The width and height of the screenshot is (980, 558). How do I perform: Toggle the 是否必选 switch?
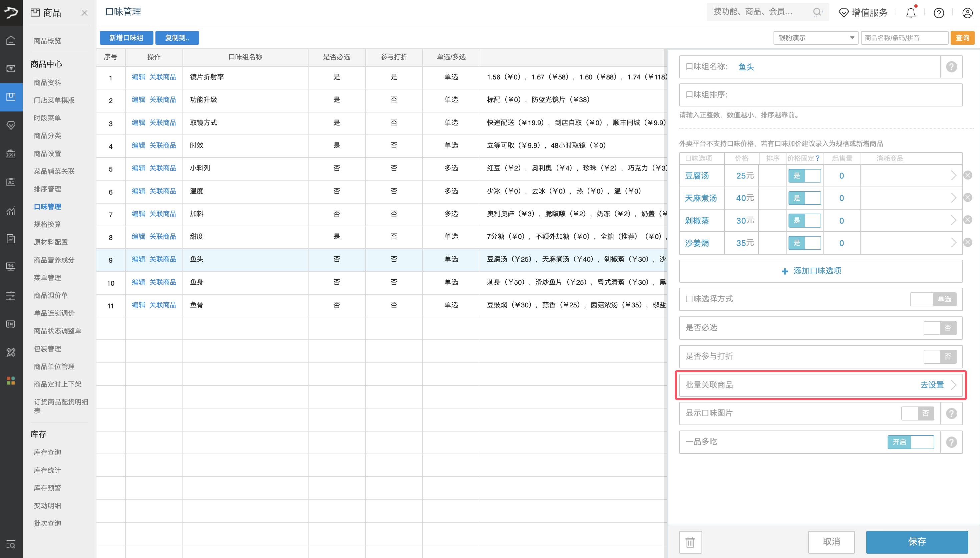tap(940, 328)
